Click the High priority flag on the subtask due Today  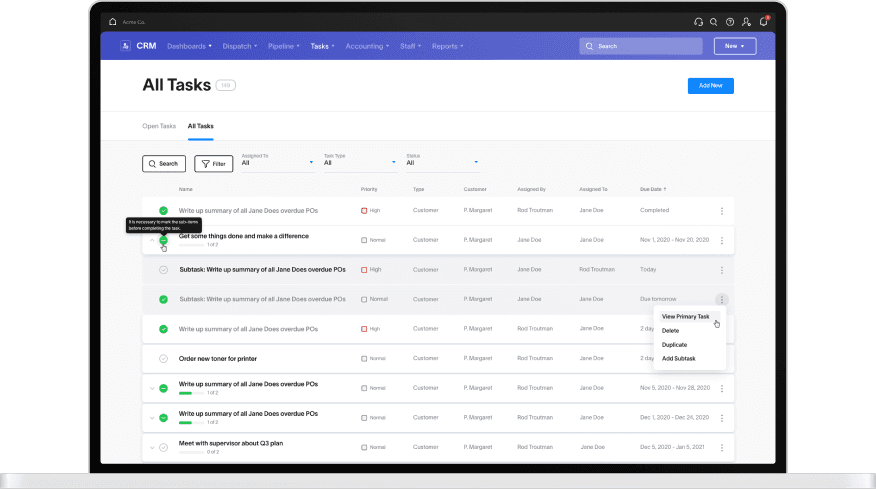click(364, 270)
